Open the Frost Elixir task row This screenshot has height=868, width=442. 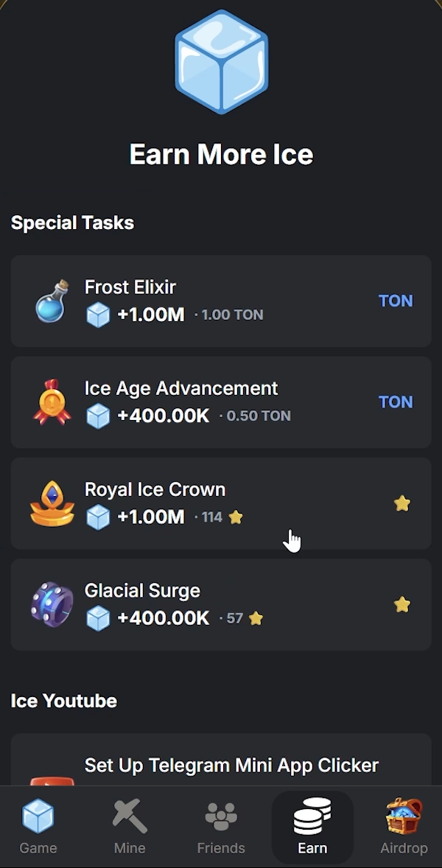(x=221, y=301)
